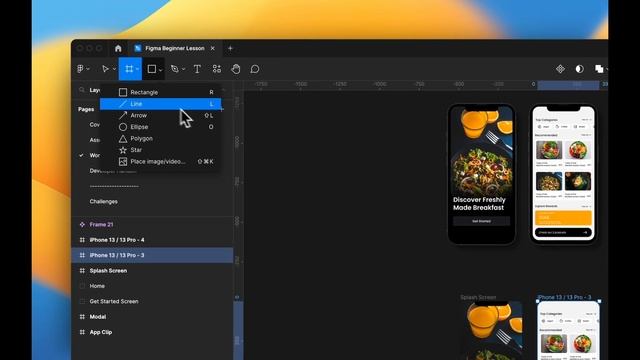Screen dimensions: 640x360
Task: Choose Place image/video from menu
Action: (x=160, y=162)
